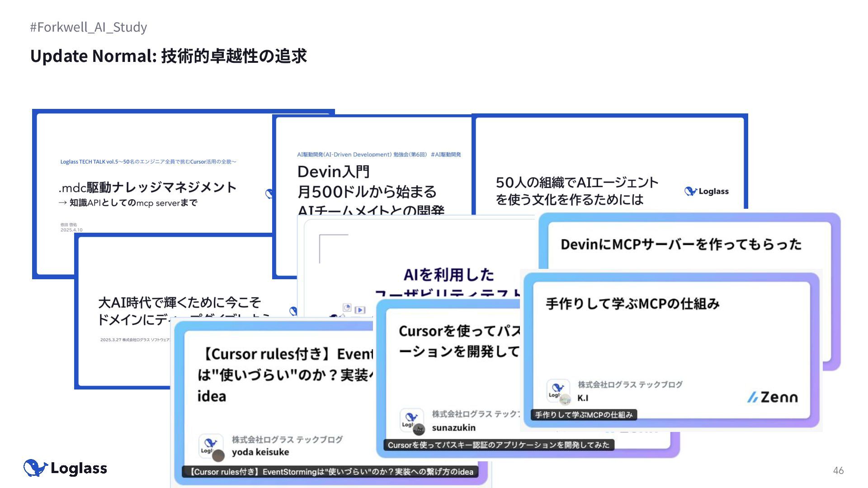Click the AIを利用した usability test slide

(x=448, y=274)
